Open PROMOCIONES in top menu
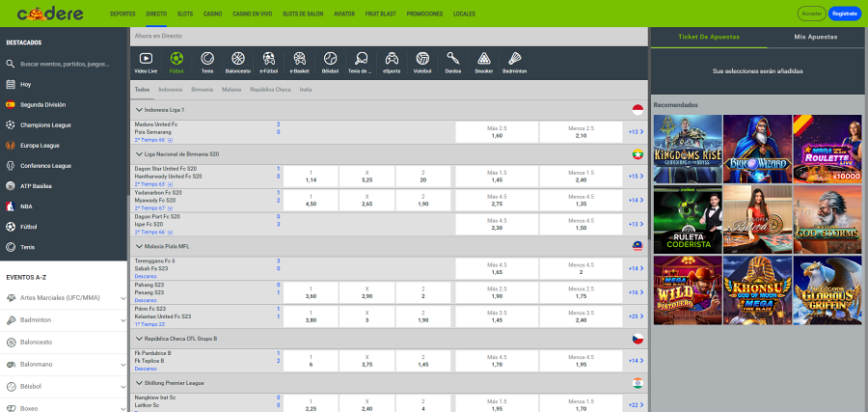The width and height of the screenshot is (868, 412). (x=424, y=14)
